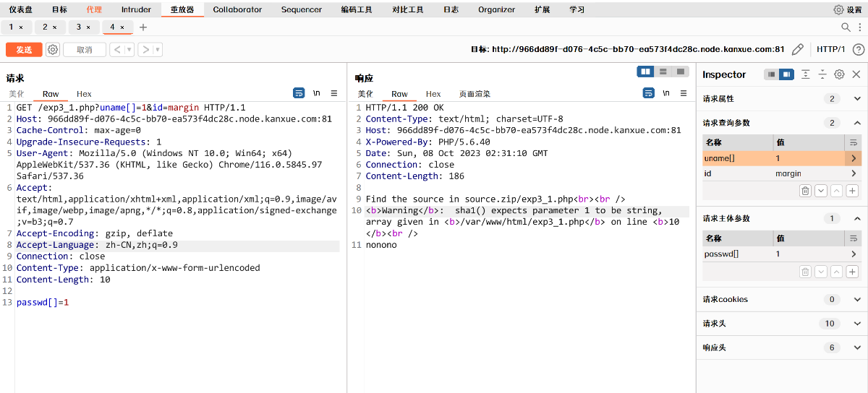Toggle word wrap in request editor
The height and width of the screenshot is (393, 868).
click(x=299, y=93)
